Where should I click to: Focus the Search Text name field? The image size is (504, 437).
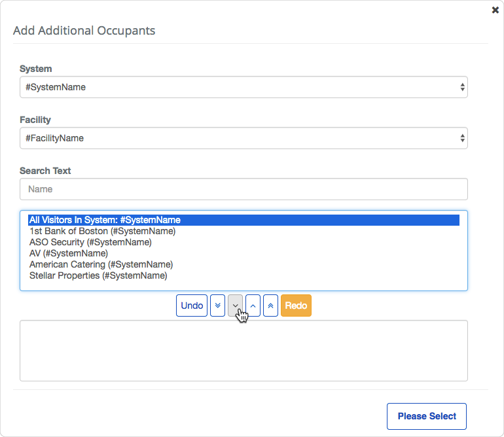(x=243, y=189)
